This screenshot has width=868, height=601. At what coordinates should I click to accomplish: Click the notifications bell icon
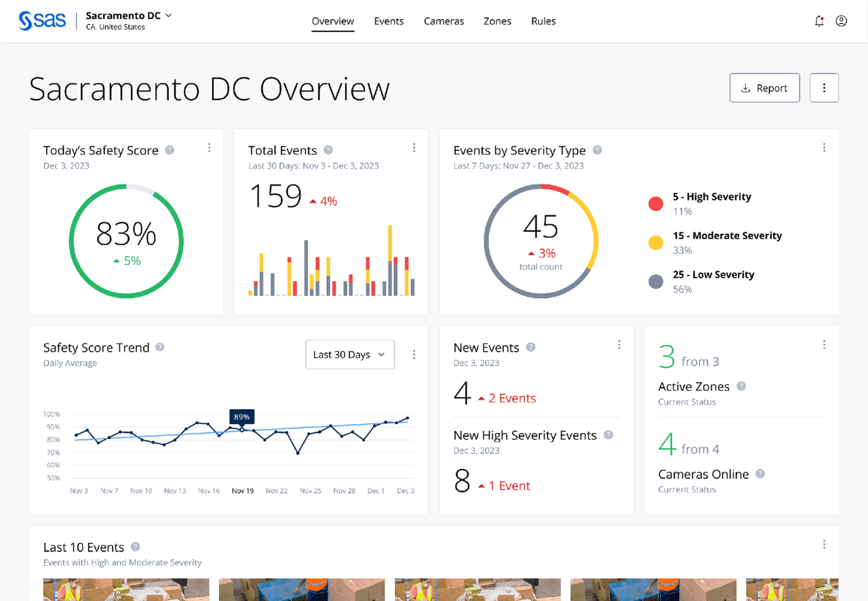pyautogui.click(x=819, y=21)
